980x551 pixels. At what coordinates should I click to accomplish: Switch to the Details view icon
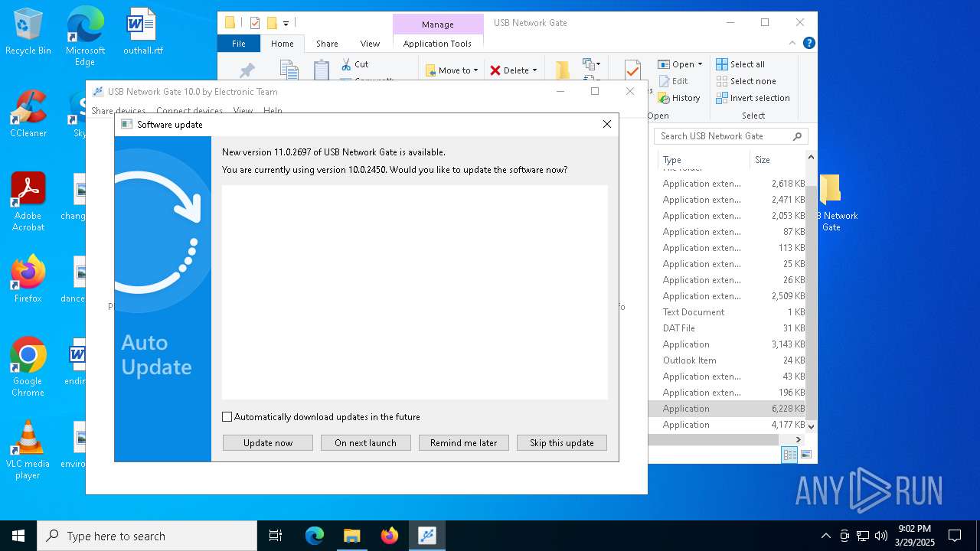(789, 455)
